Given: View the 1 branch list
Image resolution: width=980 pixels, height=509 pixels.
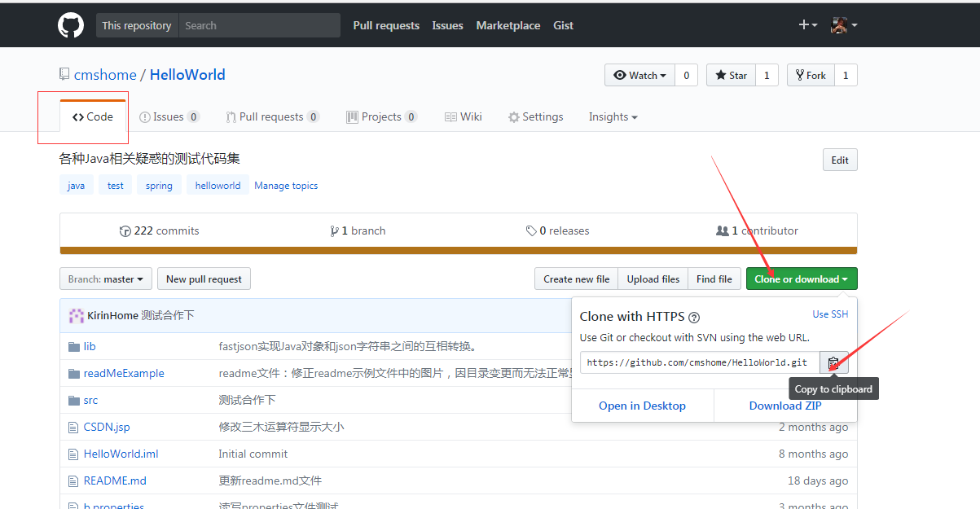Looking at the screenshot, I should click(x=358, y=230).
